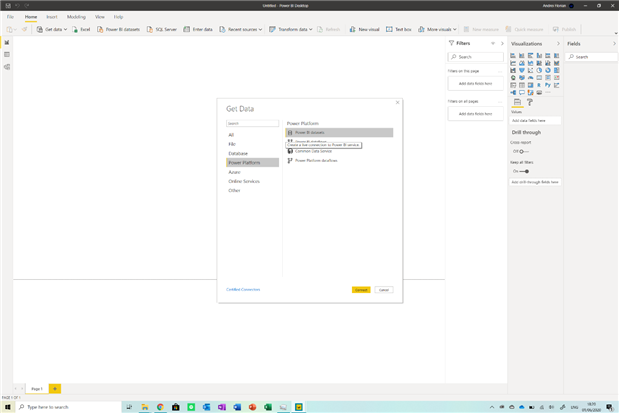Switch to Model view in left sidebar
This screenshot has height=413, width=619.
7,67
